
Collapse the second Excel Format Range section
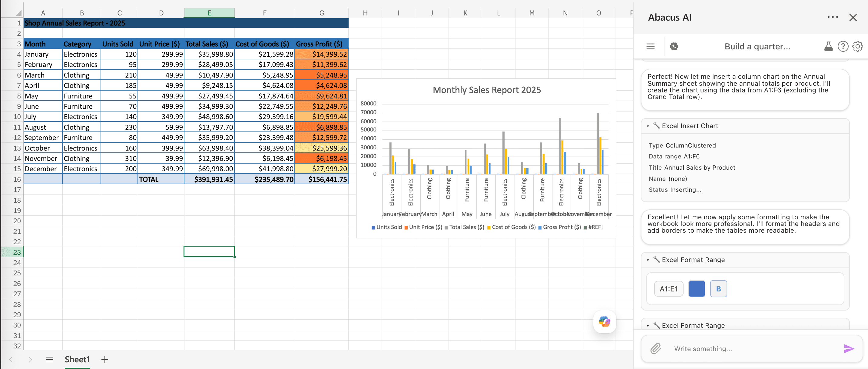(x=648, y=326)
